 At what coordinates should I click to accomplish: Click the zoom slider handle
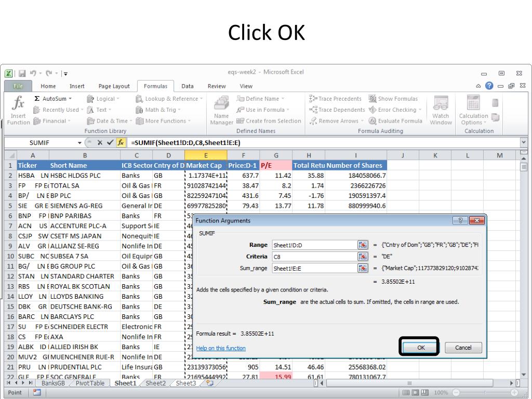485,393
